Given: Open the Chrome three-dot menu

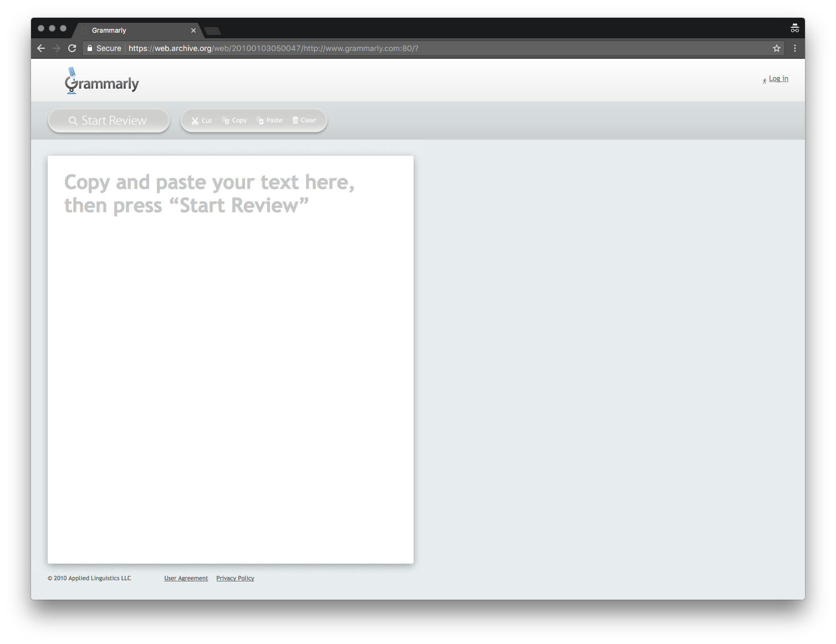Looking at the screenshot, I should (795, 48).
